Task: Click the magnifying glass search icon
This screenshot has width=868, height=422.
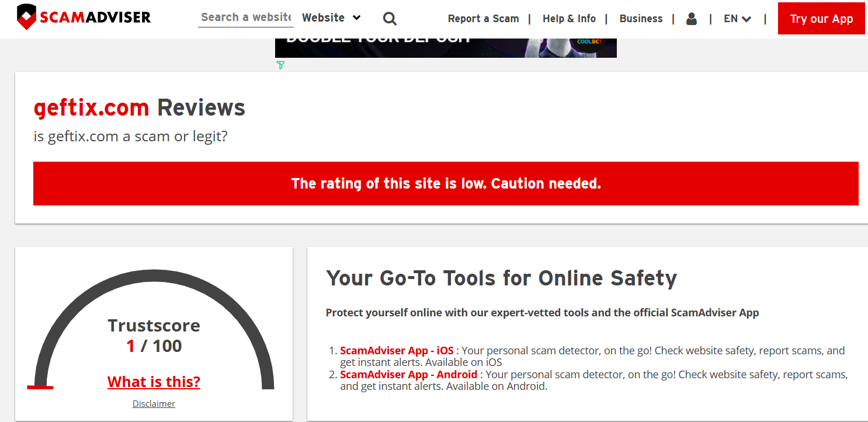Action: pyautogui.click(x=390, y=19)
